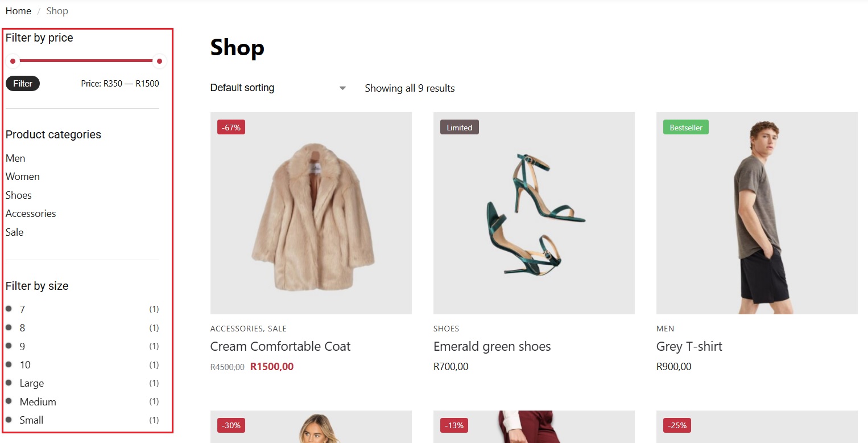The image size is (868, 443).
Task: Open the Sale product category
Action: (15, 232)
